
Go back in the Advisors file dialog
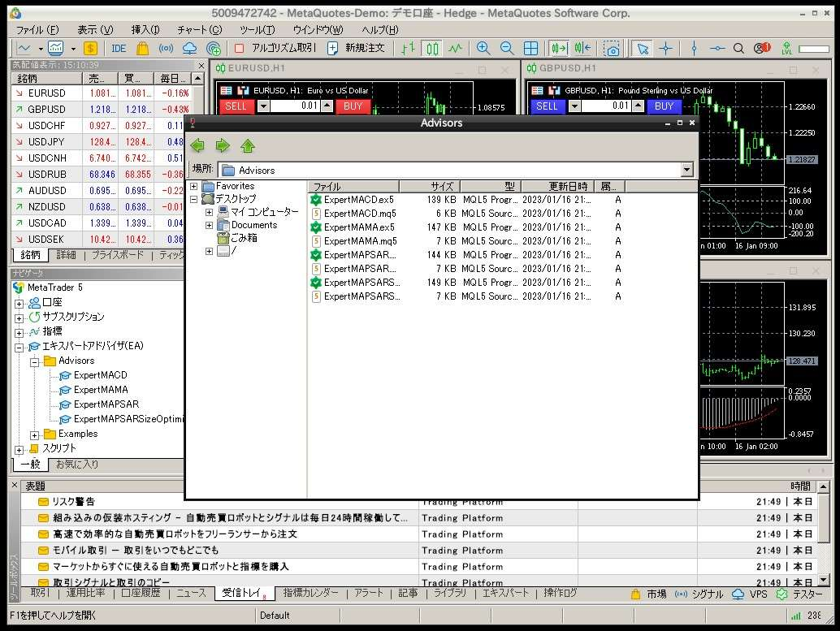(x=197, y=145)
